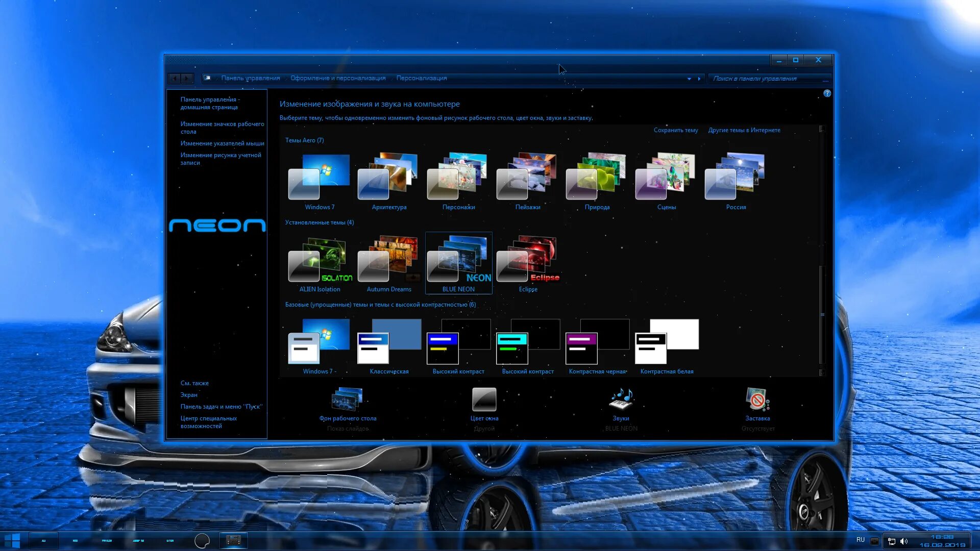Show hidden tray icons button
The image size is (980, 551).
tap(874, 541)
